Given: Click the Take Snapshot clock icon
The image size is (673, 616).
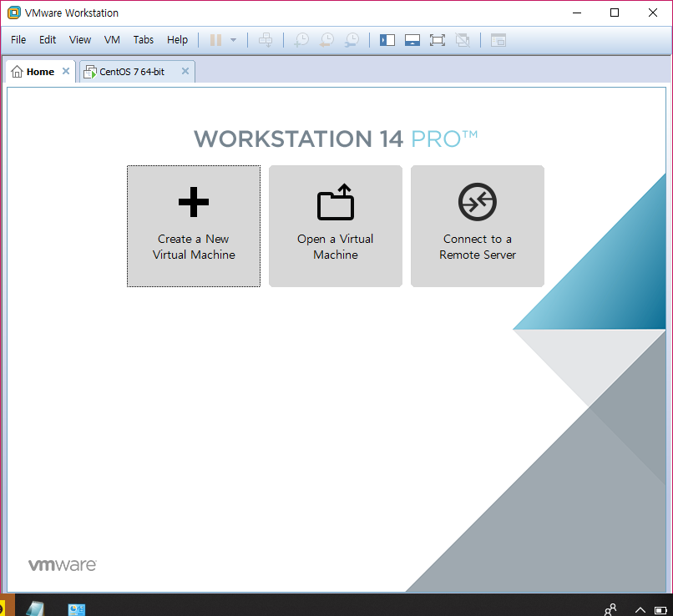Looking at the screenshot, I should 301,40.
